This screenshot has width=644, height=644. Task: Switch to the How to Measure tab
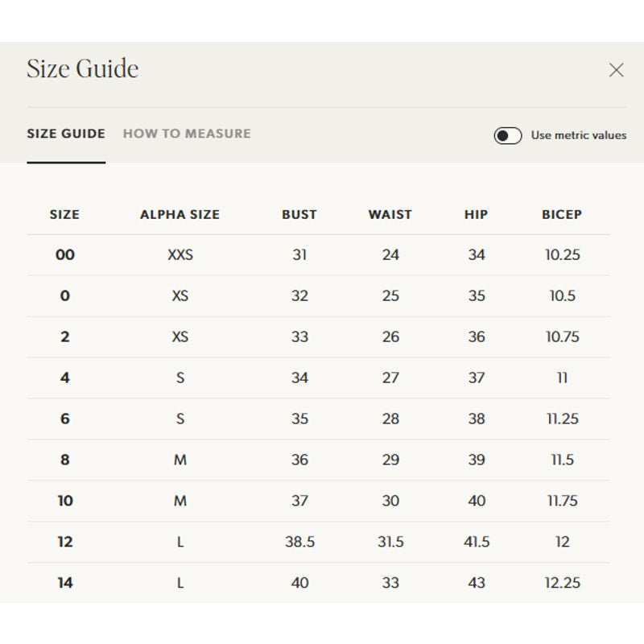(x=187, y=134)
